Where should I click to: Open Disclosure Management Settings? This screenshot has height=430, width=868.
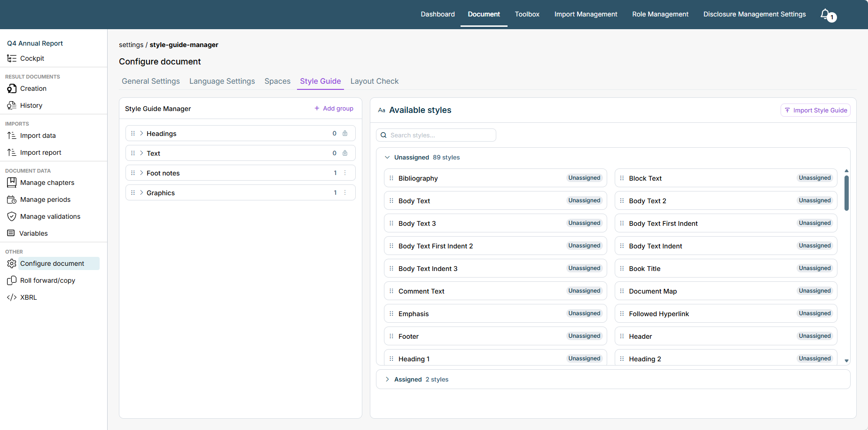coord(754,14)
